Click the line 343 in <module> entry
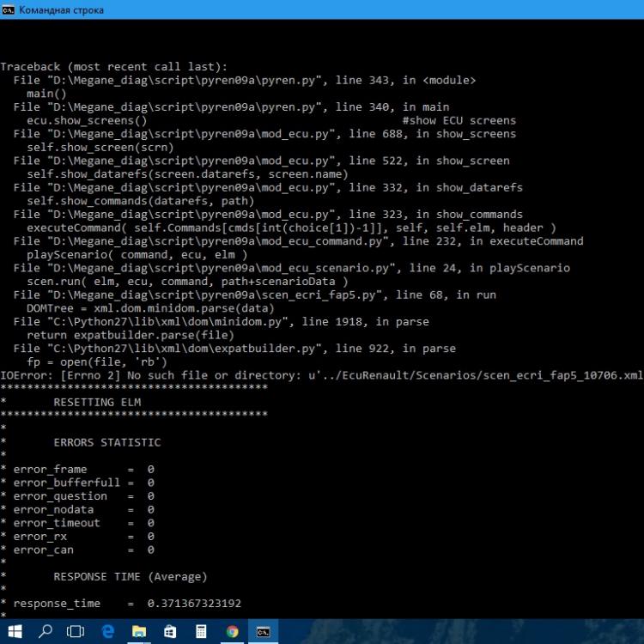 point(245,81)
